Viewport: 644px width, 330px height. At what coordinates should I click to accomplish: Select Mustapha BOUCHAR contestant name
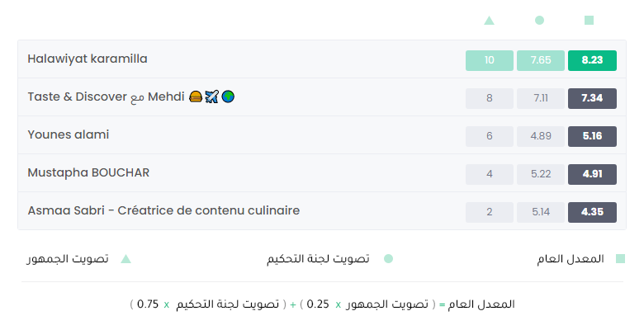coord(88,172)
